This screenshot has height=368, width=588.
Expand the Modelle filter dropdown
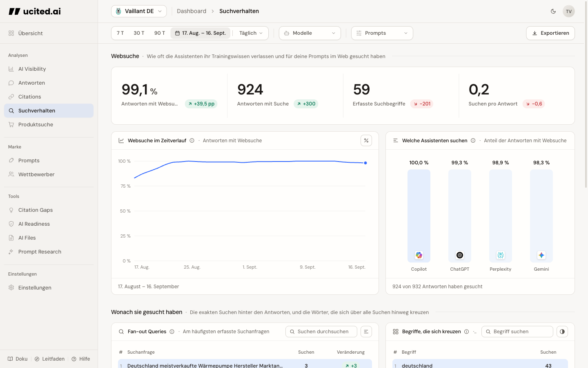point(310,33)
